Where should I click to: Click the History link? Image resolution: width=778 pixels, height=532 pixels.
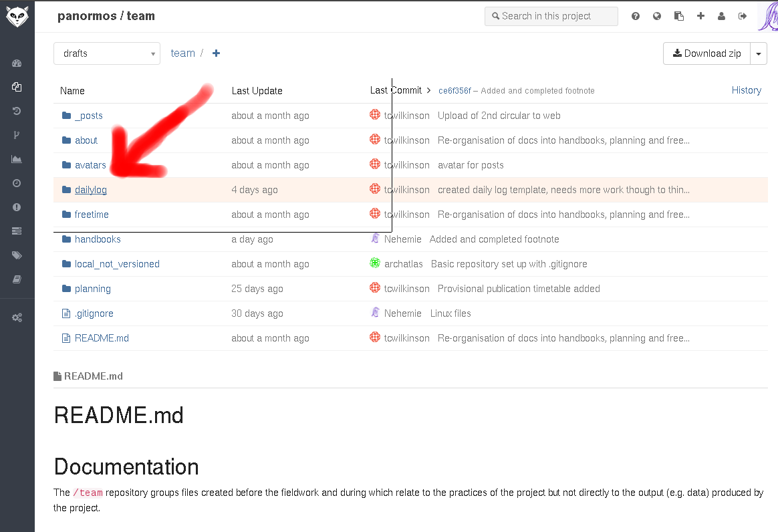(746, 90)
